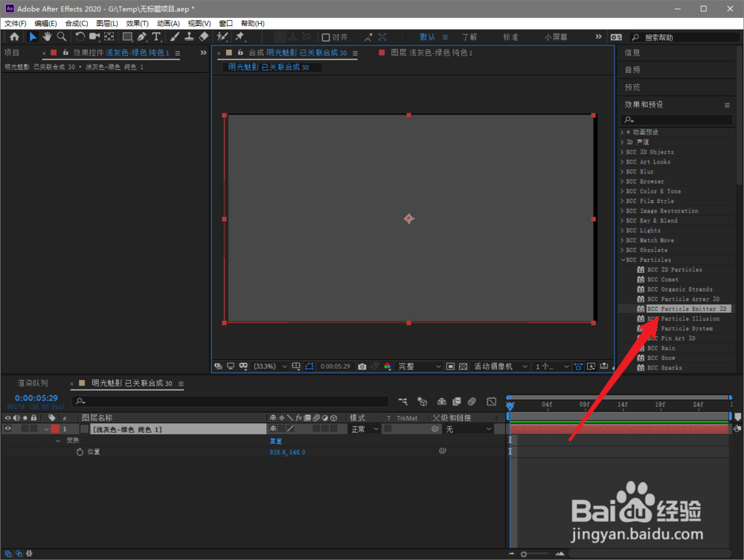Click the red label color of layer 1

pos(56,428)
